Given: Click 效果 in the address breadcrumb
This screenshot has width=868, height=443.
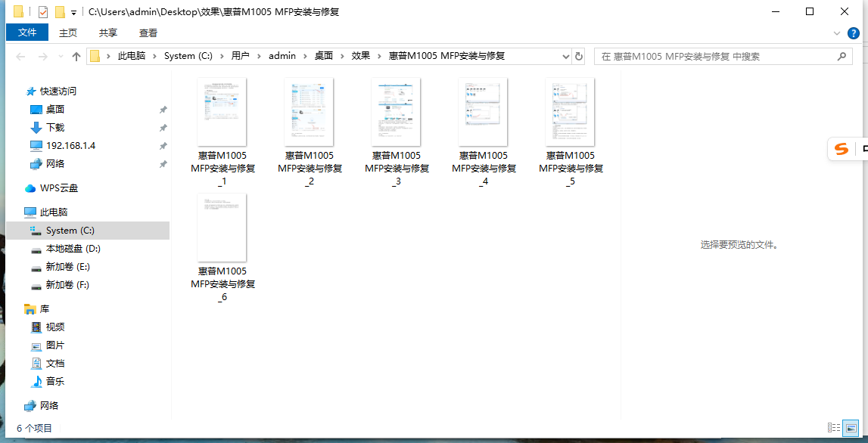Looking at the screenshot, I should pyautogui.click(x=361, y=56).
